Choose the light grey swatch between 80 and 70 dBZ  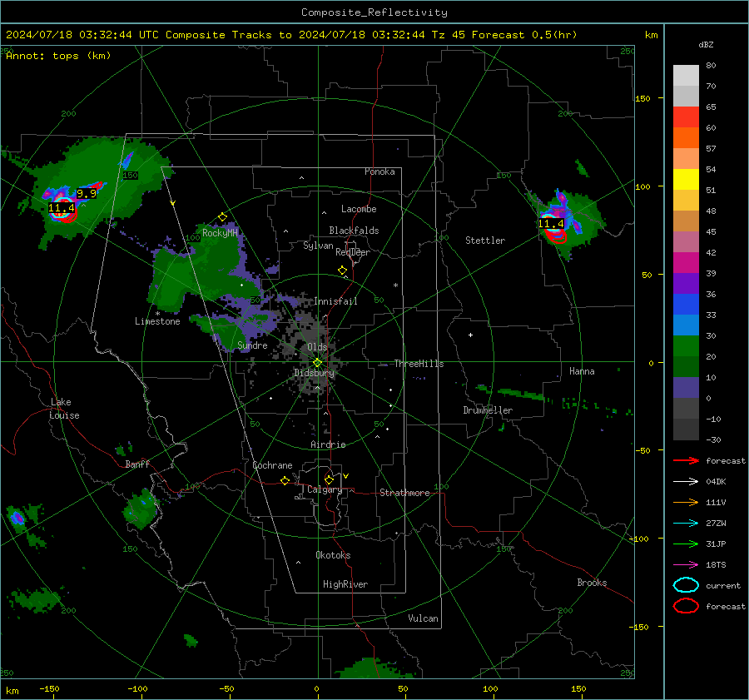pyautogui.click(x=686, y=76)
